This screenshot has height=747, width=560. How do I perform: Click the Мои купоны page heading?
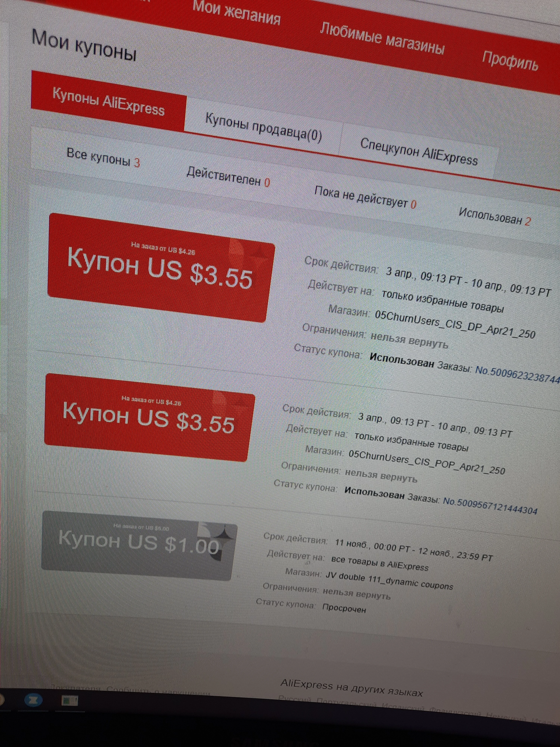(x=84, y=46)
